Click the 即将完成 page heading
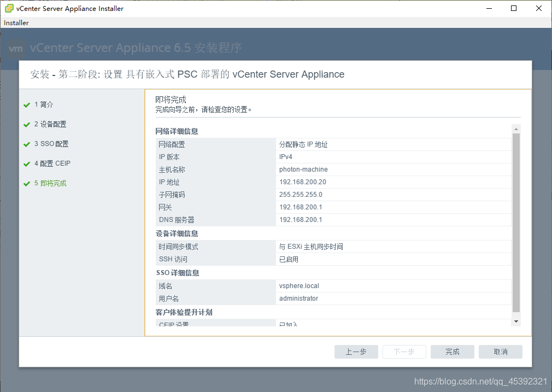Screen dimensions: 552x392 coord(171,100)
